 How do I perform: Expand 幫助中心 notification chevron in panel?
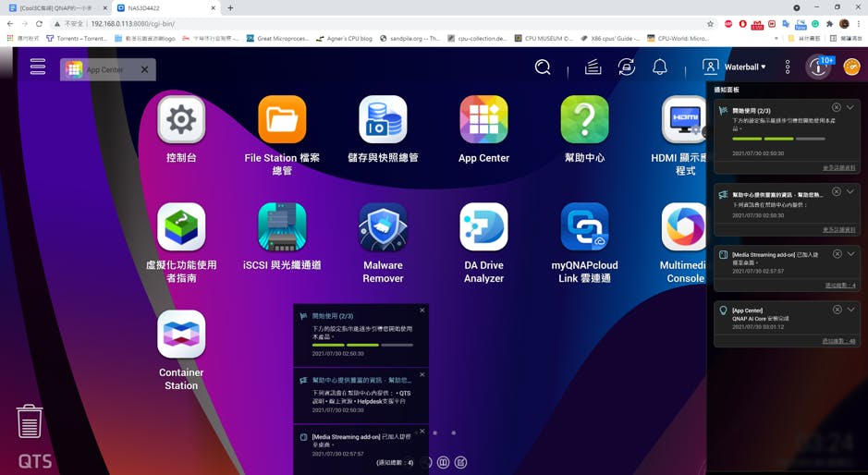click(850, 191)
